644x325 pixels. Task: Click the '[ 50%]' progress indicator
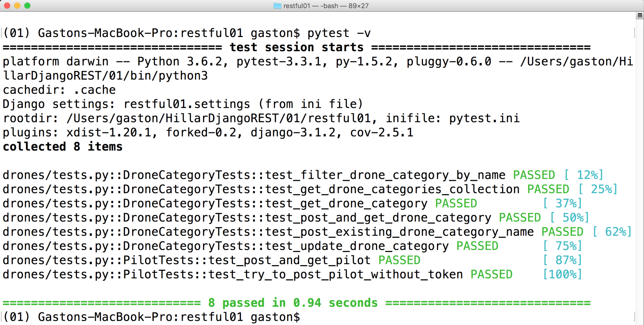(x=570, y=218)
